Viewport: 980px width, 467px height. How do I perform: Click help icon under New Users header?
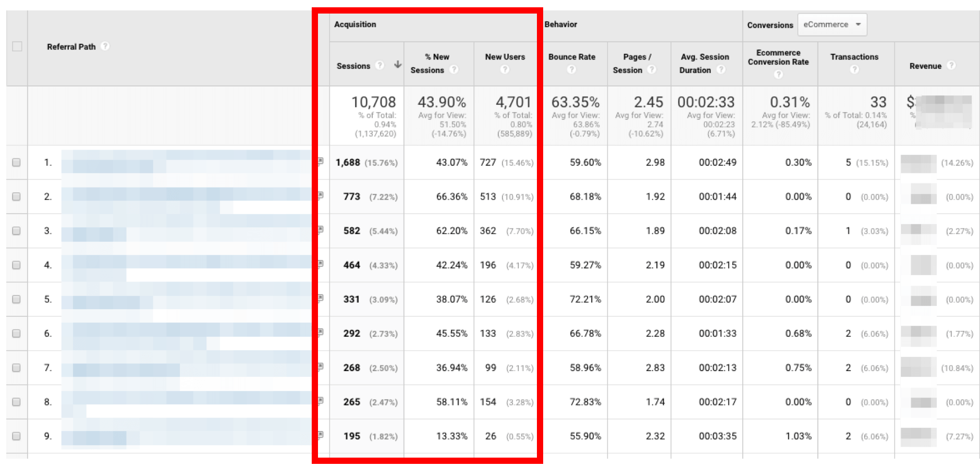tap(505, 69)
